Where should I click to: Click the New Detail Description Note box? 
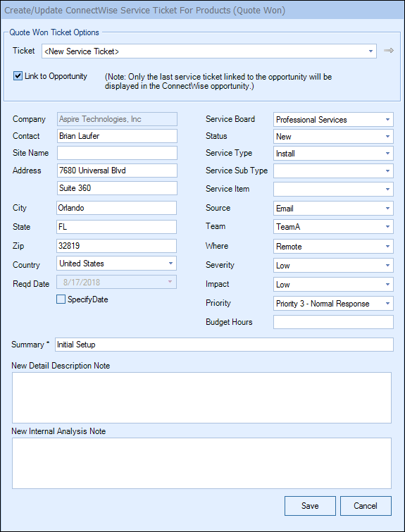pyautogui.click(x=202, y=397)
